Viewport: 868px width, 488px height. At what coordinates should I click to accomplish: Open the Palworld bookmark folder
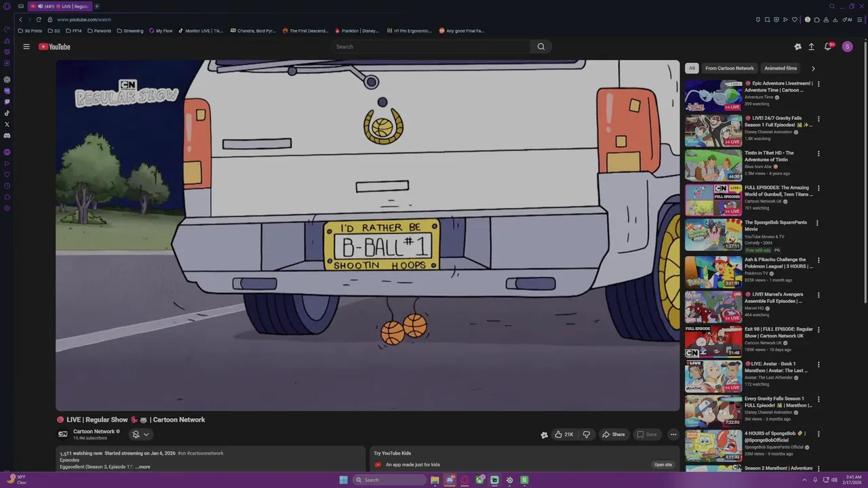(x=98, y=30)
